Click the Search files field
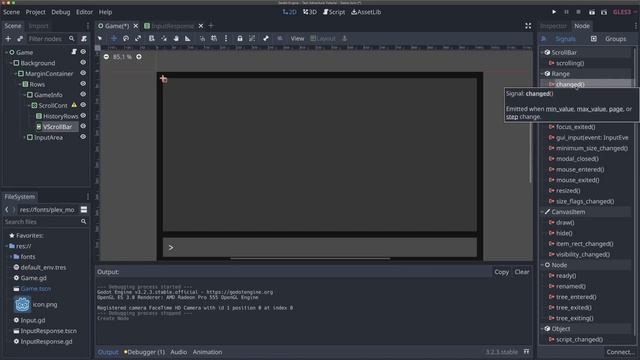640x360 pixels. [46, 222]
